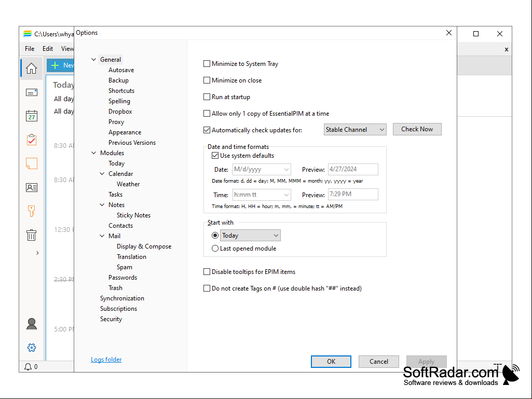
Task: Uncheck Use system defaults
Action: point(215,155)
